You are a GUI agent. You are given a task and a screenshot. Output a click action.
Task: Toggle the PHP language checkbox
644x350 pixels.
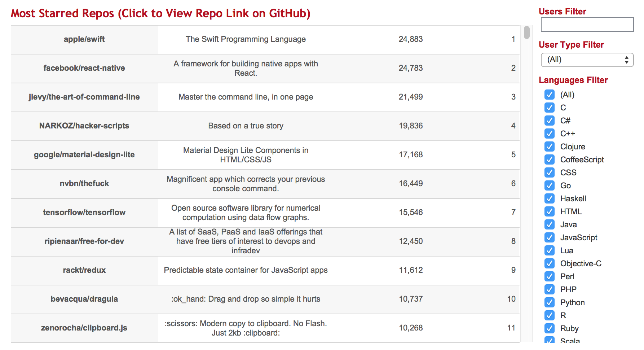pos(550,289)
